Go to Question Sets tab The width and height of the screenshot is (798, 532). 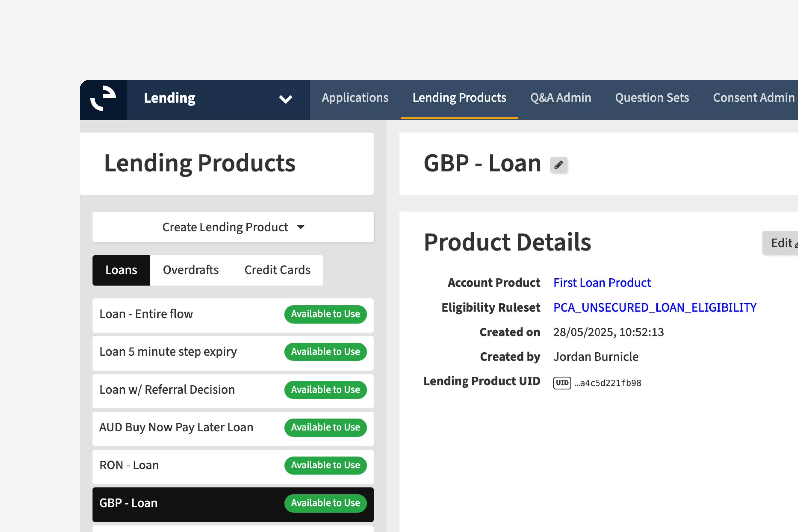pyautogui.click(x=652, y=98)
